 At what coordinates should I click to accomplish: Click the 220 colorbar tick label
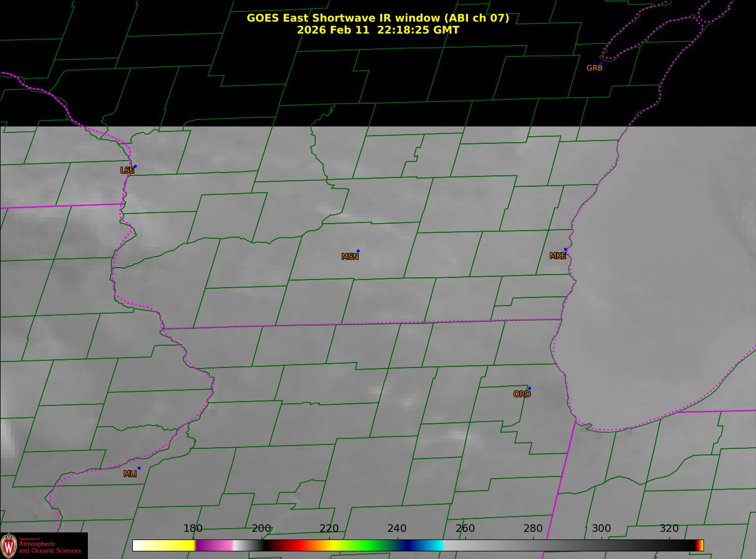[329, 529]
